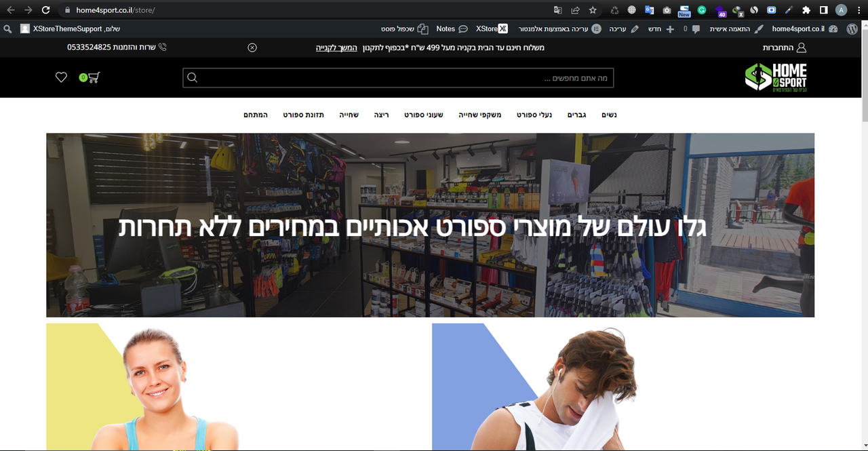Image resolution: width=868 pixels, height=451 pixels.
Task: Click the padlock site info icon
Action: [x=66, y=10]
